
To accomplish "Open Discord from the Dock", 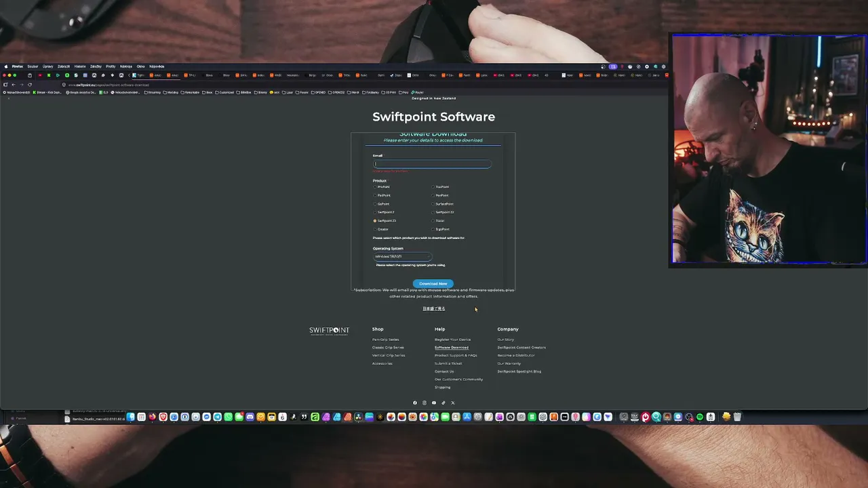I will pyautogui.click(x=250, y=417).
